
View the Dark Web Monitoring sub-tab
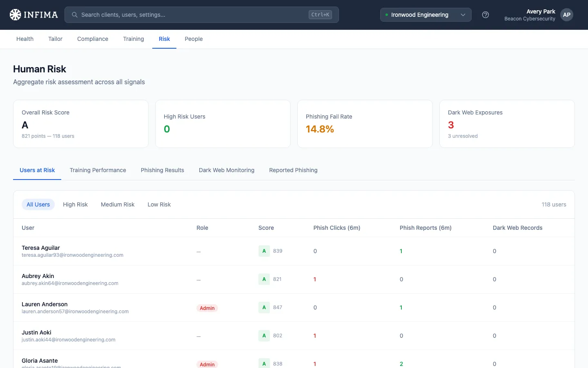click(227, 170)
